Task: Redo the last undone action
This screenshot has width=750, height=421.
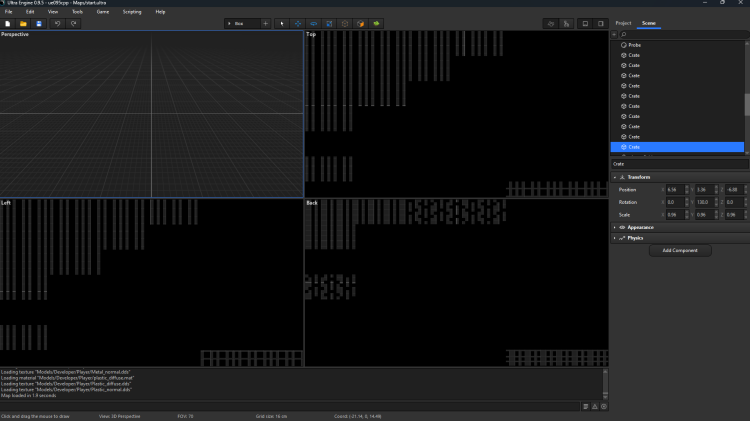Action: (73, 23)
